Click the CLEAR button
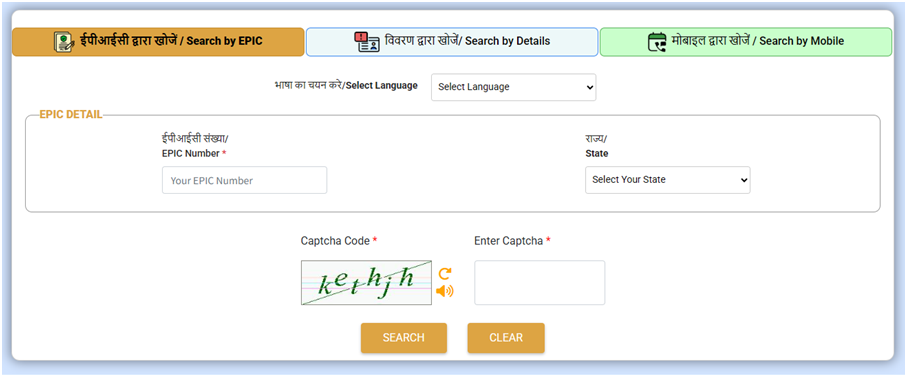Screen dimensions: 907x377 click(506, 338)
